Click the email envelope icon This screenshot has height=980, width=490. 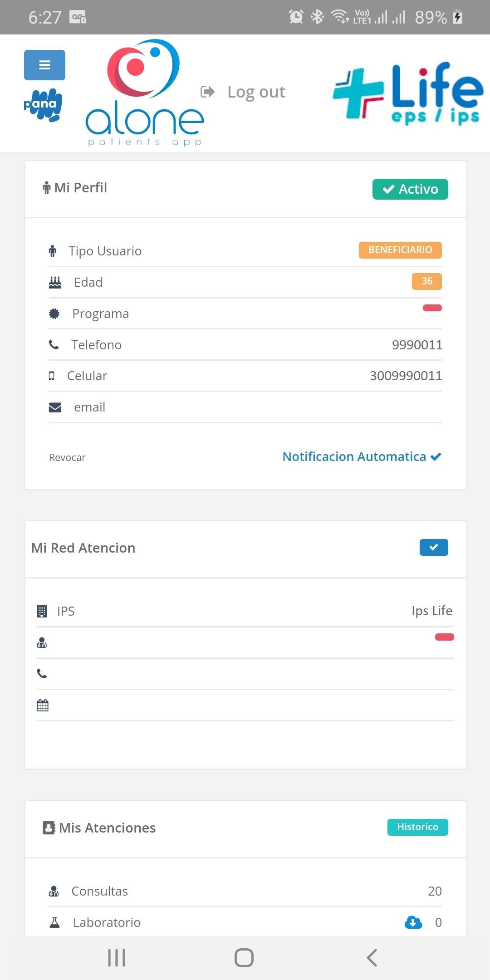point(55,407)
